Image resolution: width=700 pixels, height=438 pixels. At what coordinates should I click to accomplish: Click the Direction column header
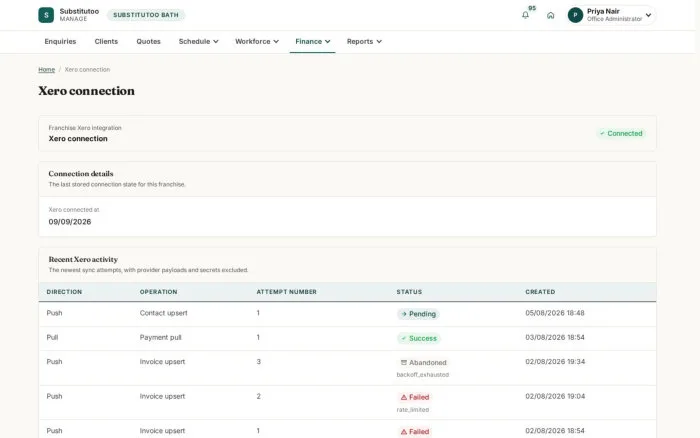[64, 292]
